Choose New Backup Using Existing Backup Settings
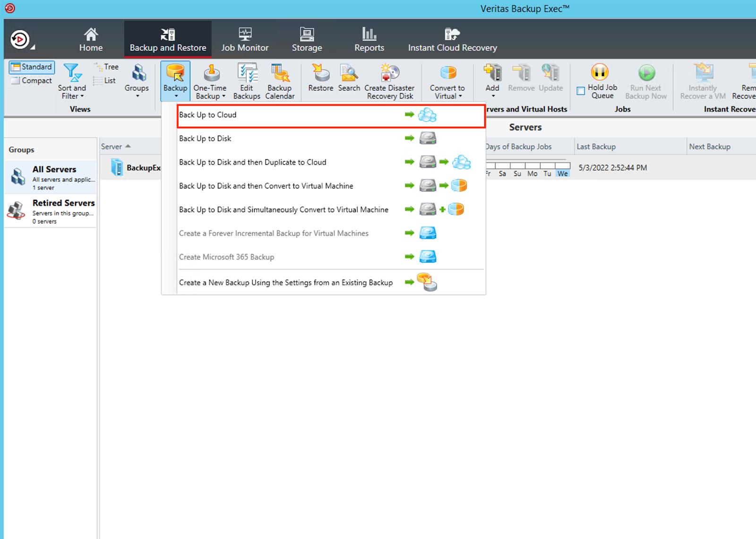This screenshot has height=539, width=756. [331, 282]
